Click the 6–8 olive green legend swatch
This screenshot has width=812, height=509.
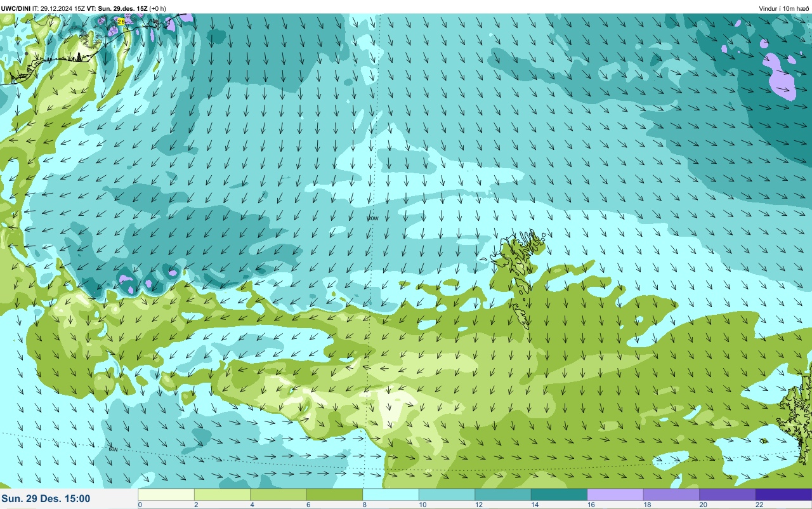[x=334, y=494]
